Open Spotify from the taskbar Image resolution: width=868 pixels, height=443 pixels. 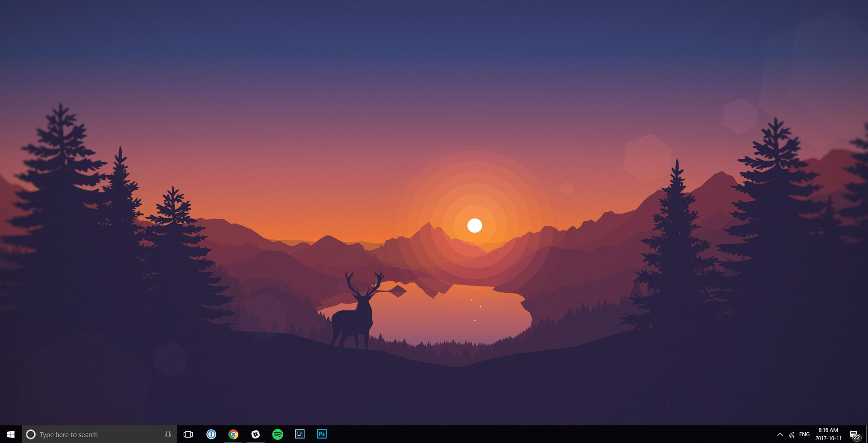pos(278,435)
